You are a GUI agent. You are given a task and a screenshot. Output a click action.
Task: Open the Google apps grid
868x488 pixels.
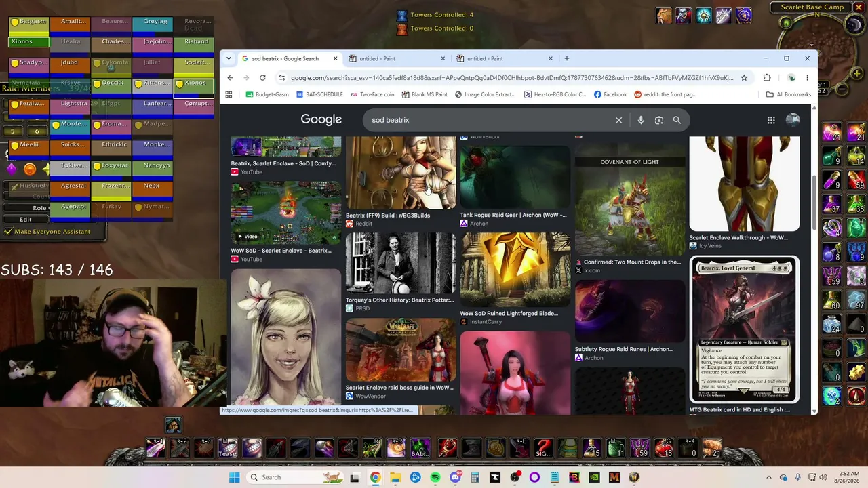point(771,120)
